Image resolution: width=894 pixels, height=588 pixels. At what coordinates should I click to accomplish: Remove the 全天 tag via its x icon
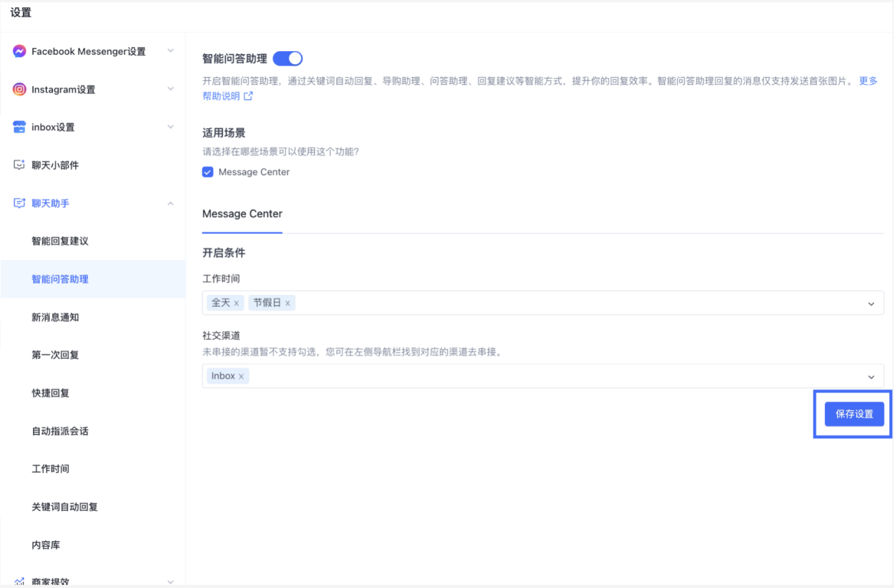point(237,303)
